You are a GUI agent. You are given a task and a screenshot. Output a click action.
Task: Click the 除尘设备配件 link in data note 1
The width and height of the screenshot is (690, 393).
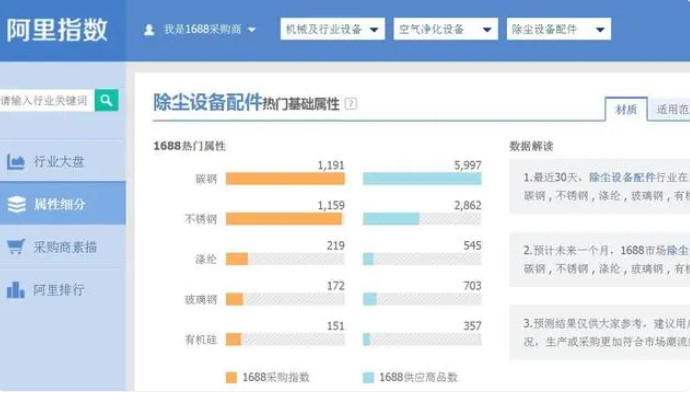click(622, 177)
